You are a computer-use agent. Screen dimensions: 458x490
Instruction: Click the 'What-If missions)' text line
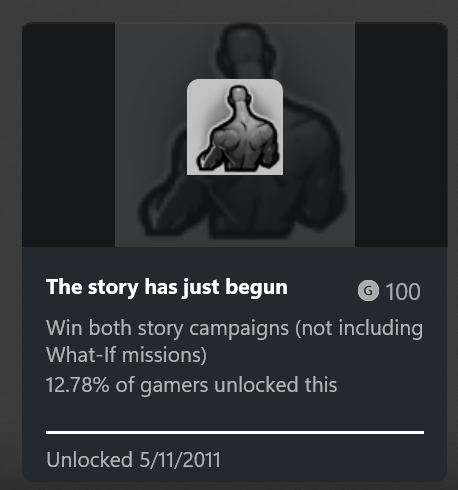126,355
